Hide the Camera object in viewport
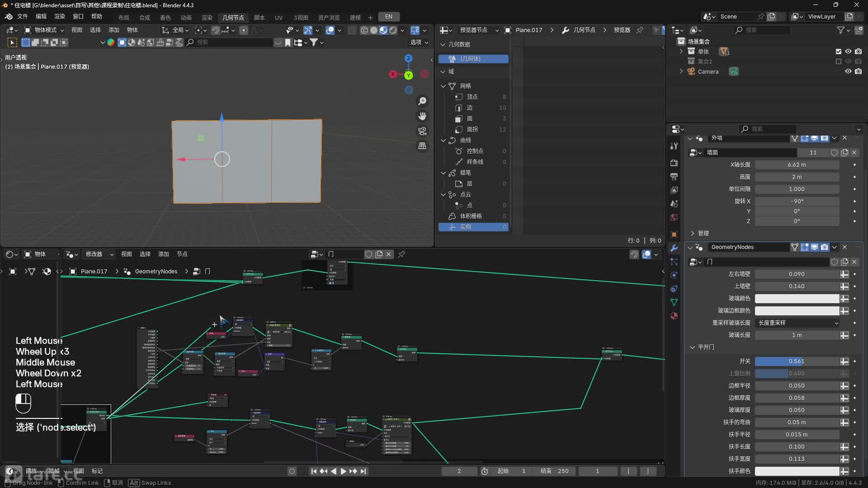The width and height of the screenshot is (868, 488). pos(848,71)
